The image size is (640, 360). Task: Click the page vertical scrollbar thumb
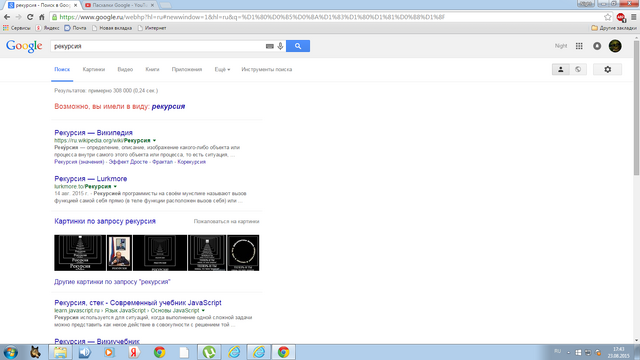click(x=636, y=108)
